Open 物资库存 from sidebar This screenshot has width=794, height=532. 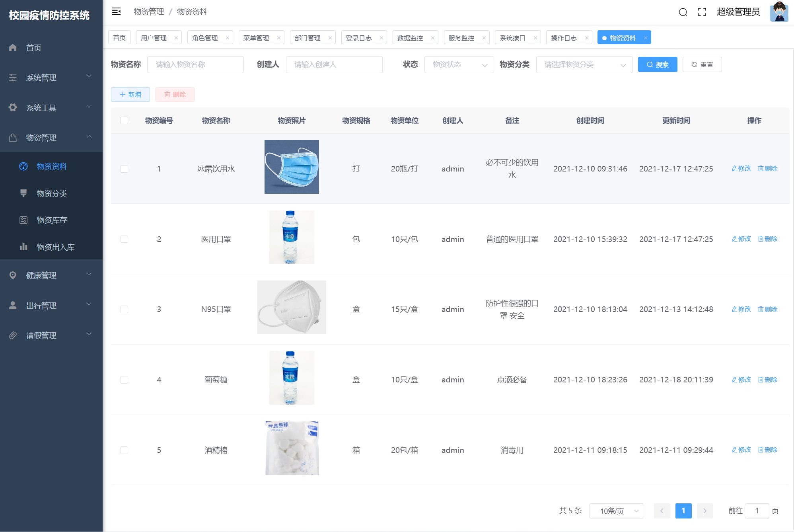pyautogui.click(x=52, y=220)
